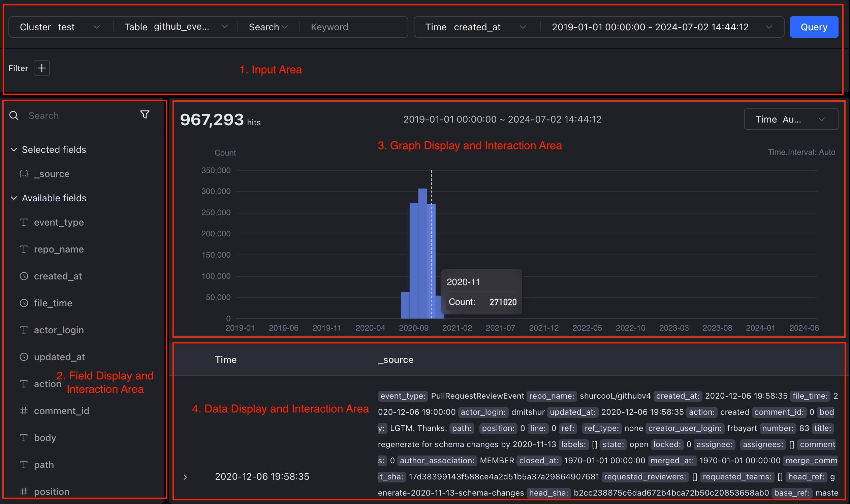Collapse the Selected fields section
850x504 pixels.
pos(14,150)
